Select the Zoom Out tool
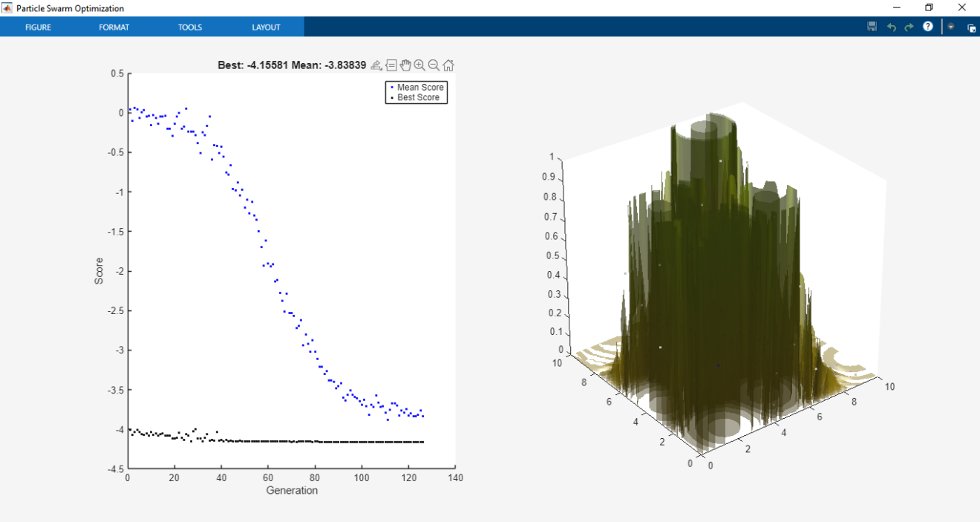This screenshot has width=980, height=522. (434, 65)
